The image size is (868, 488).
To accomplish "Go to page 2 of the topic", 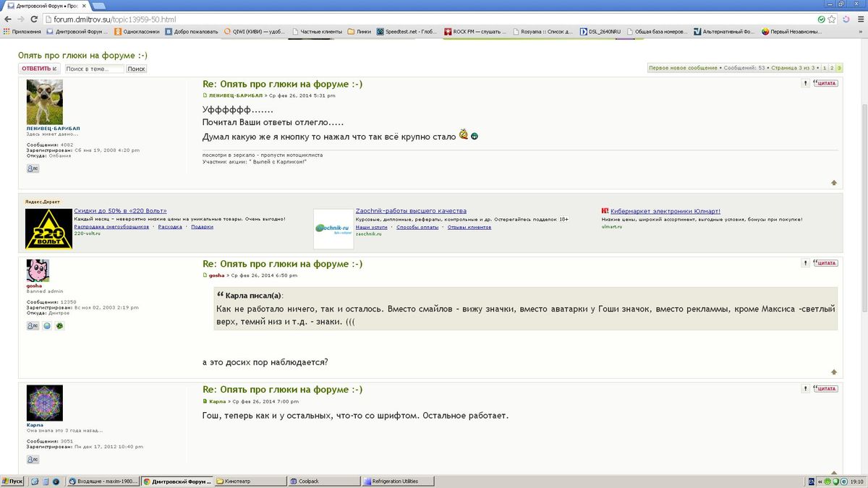I will click(x=832, y=67).
